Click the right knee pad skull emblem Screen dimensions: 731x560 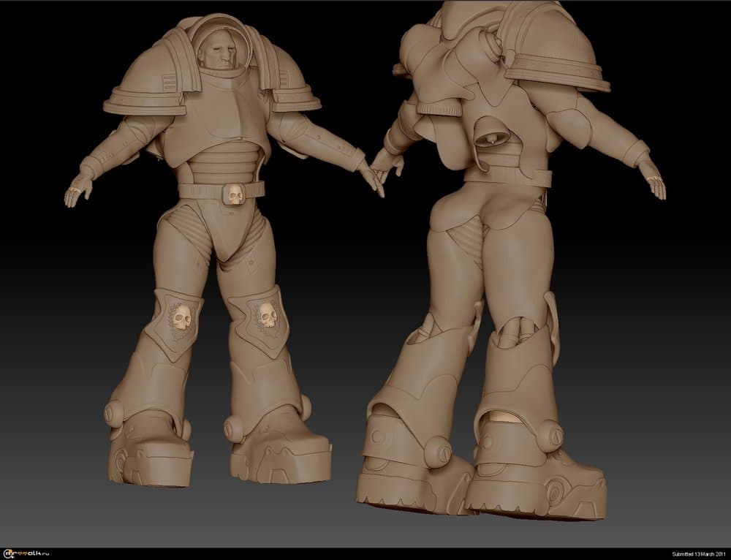[x=265, y=315]
